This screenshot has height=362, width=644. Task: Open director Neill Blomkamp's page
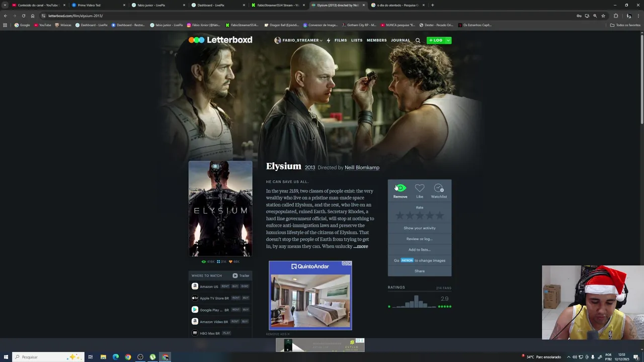[x=362, y=167]
